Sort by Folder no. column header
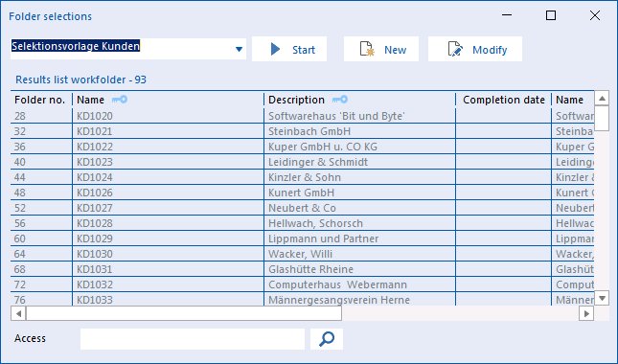Screen dimensions: 618x364 point(40,100)
